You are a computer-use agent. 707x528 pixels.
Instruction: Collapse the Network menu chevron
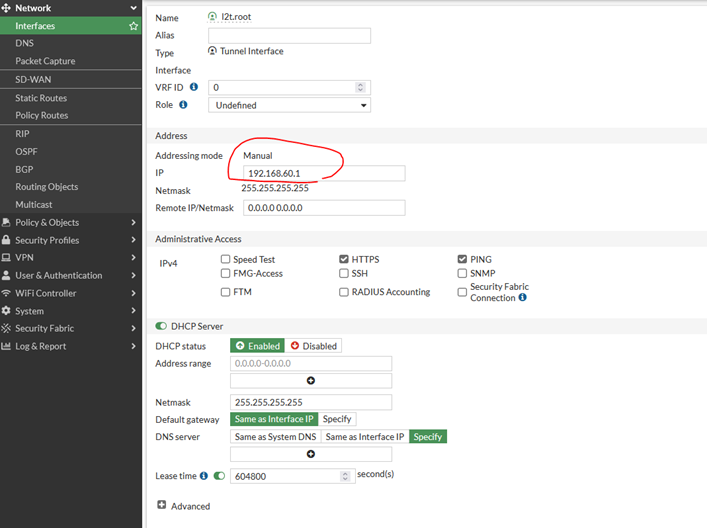[133, 8]
